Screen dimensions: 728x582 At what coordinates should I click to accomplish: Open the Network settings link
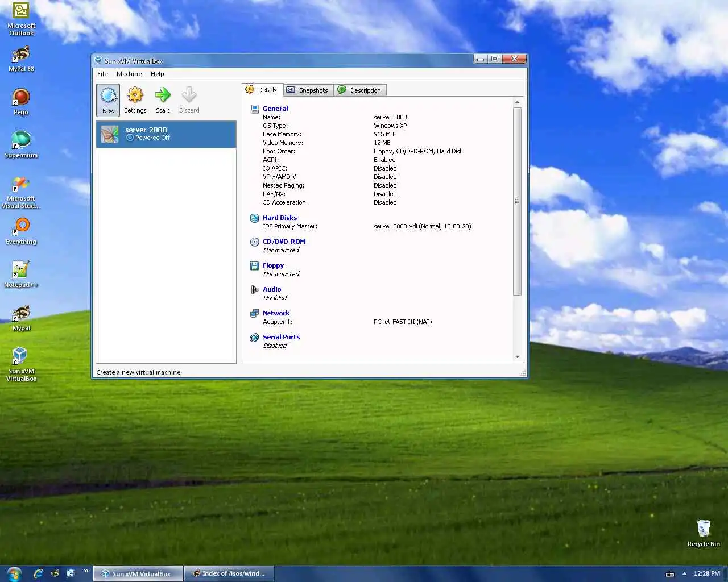(x=276, y=313)
